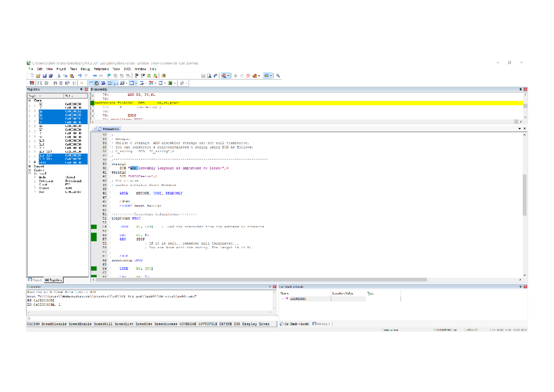Click the command line input field

(152, 318)
